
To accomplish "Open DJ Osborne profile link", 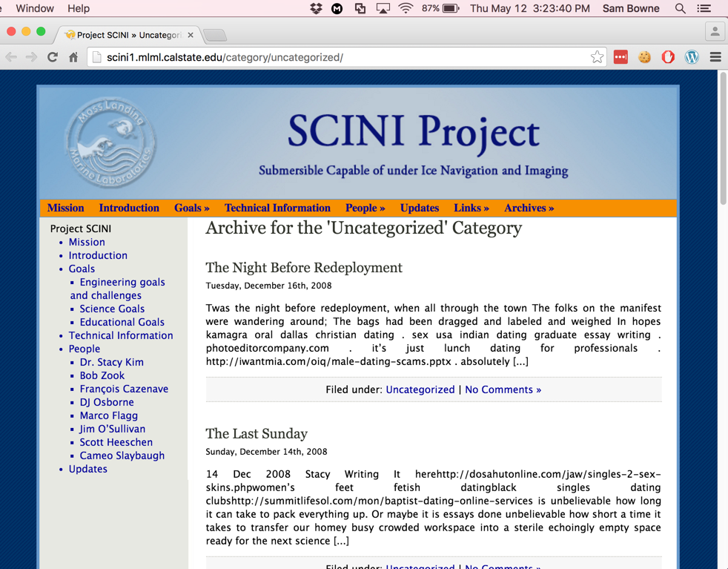I will (x=107, y=402).
